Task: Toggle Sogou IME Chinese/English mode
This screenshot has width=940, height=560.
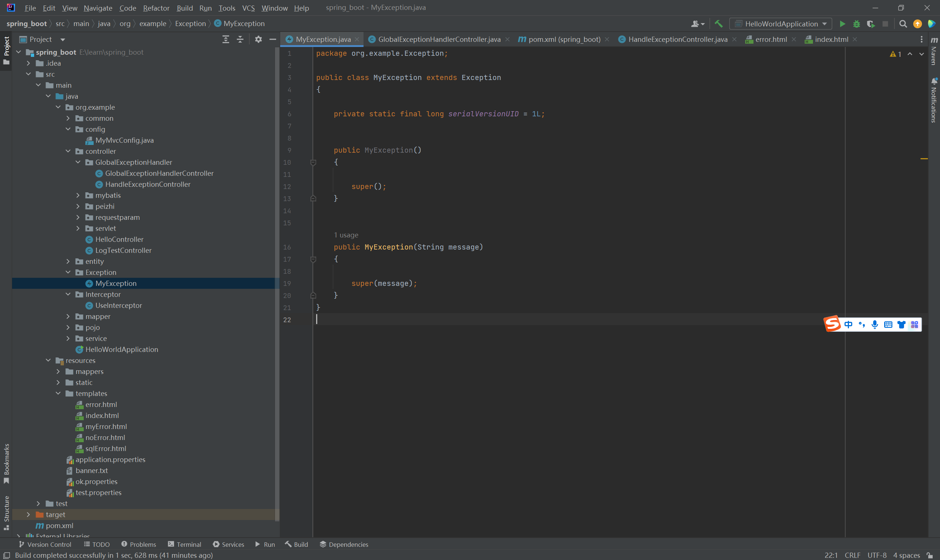Action: 848,324
